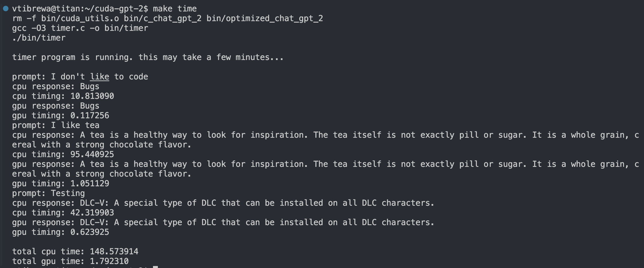Screen dimensions: 644x268
Task: Click the underlined word 'like' in prompt
Action: click(100, 77)
